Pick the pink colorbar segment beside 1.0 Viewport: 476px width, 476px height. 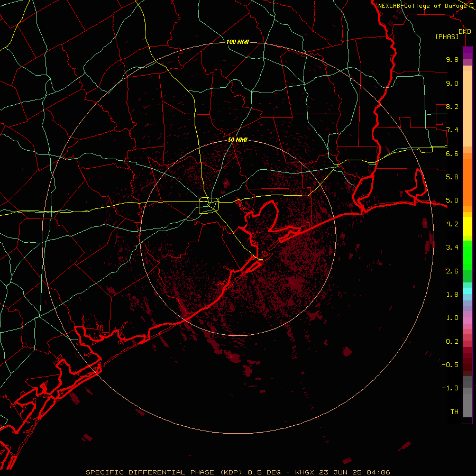point(467,321)
